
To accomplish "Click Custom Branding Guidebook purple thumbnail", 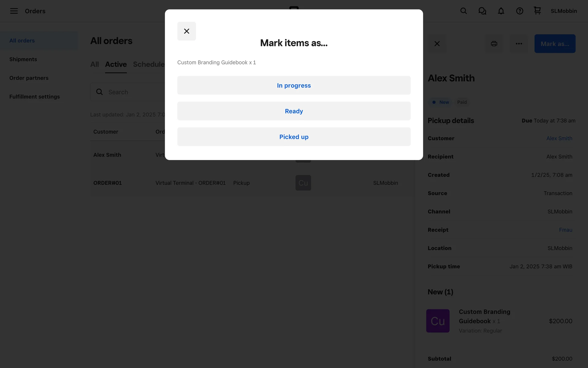I will click(x=438, y=321).
